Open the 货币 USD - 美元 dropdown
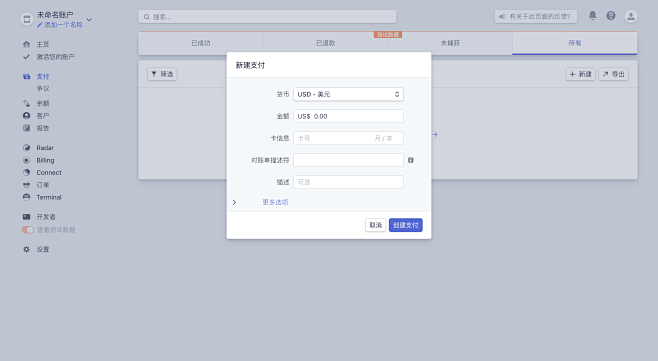The width and height of the screenshot is (658, 361). click(348, 94)
